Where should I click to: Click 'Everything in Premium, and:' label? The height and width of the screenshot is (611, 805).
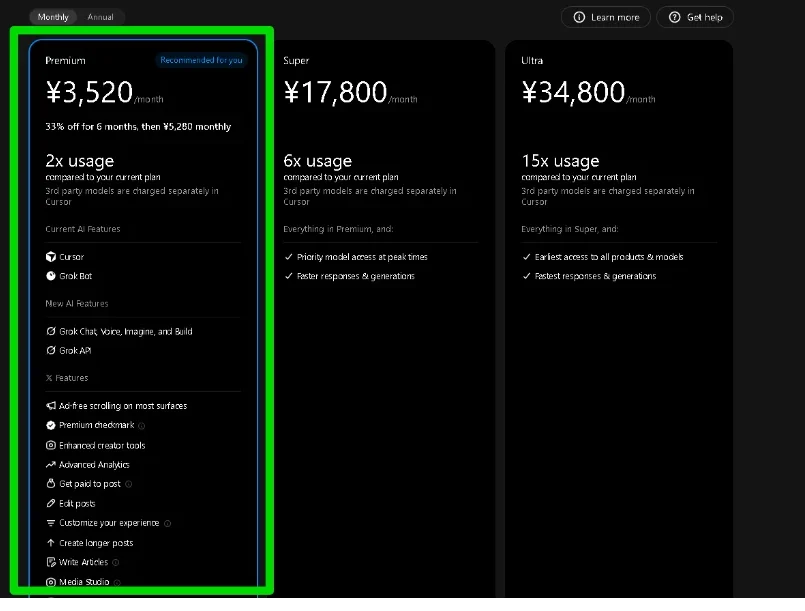pos(338,229)
